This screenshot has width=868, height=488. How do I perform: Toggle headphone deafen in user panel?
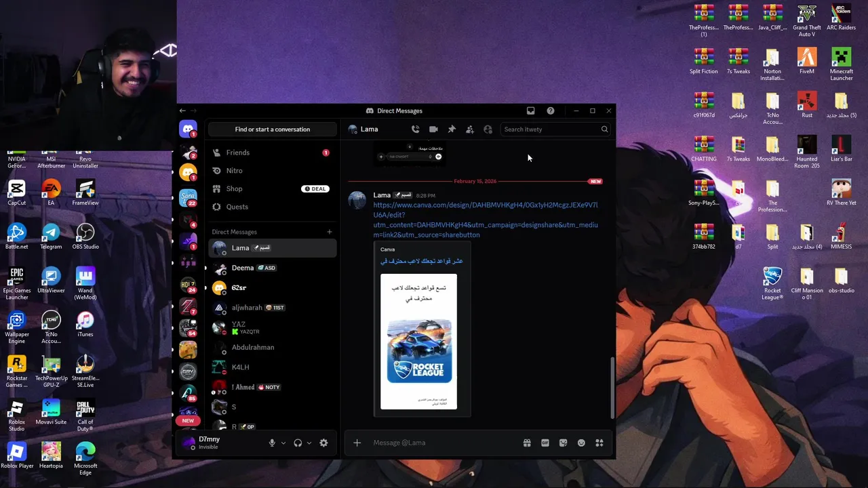click(x=298, y=443)
